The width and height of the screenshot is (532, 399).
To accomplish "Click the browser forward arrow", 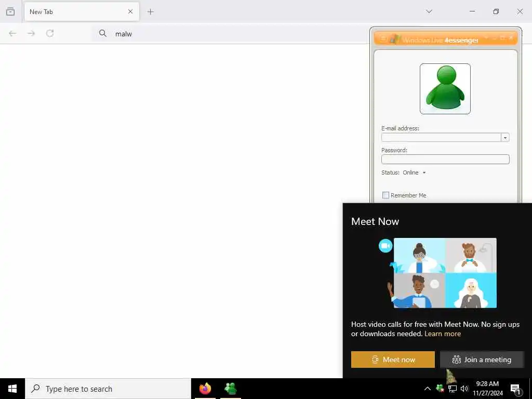I will click(x=31, y=33).
